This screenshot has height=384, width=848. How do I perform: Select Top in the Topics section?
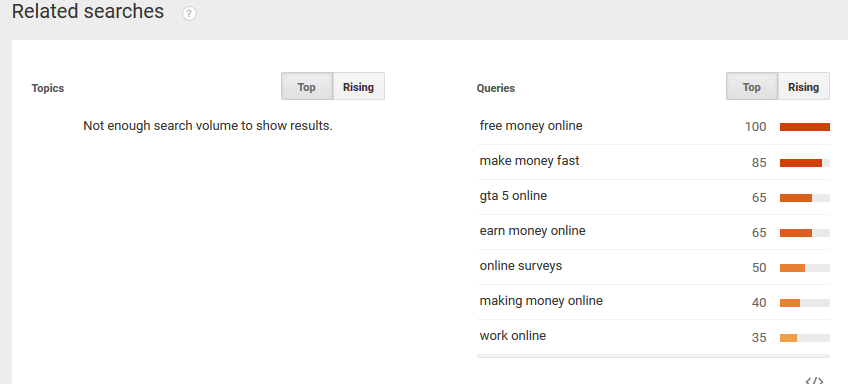click(x=307, y=87)
